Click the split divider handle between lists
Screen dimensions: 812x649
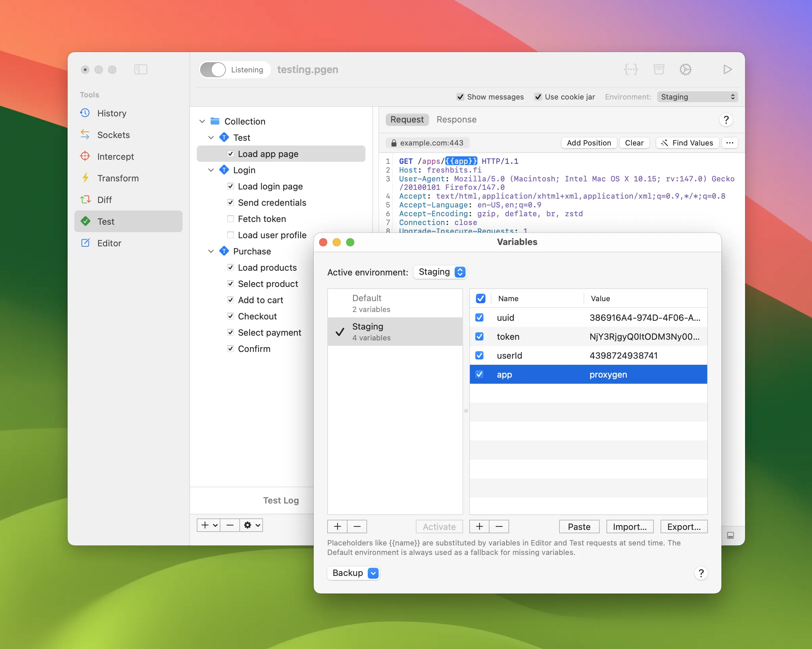(x=466, y=411)
